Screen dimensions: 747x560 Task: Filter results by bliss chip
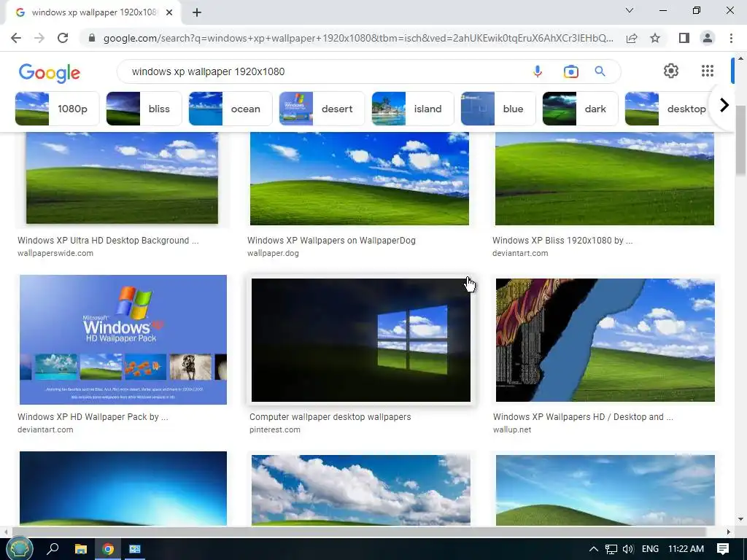144,109
